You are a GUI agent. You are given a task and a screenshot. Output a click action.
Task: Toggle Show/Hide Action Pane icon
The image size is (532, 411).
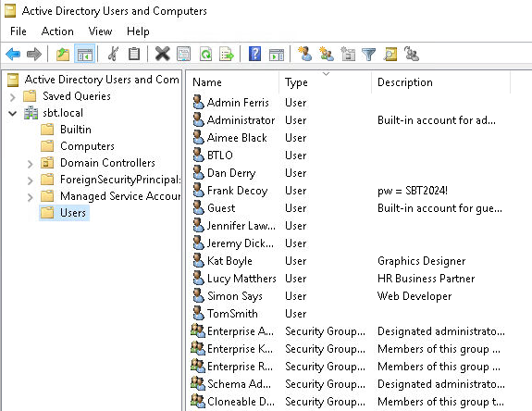pos(277,54)
